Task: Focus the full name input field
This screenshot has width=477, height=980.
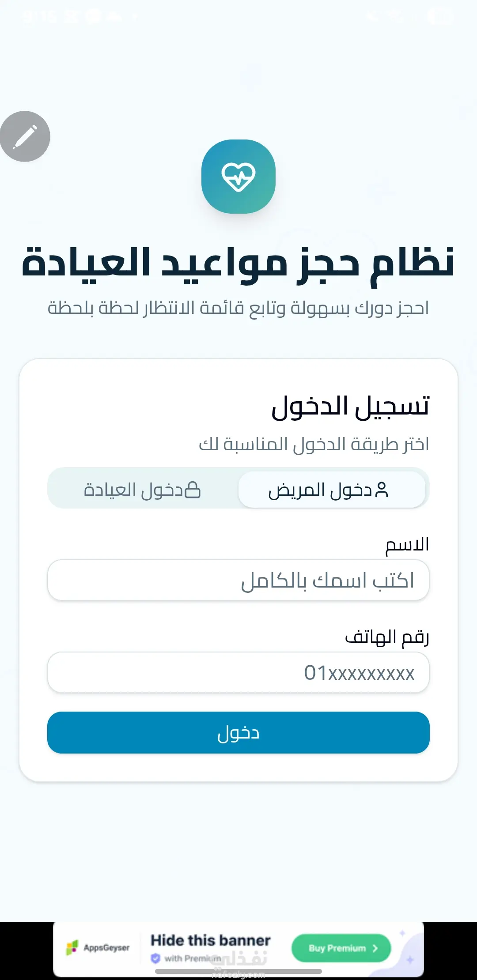Action: pos(238,580)
